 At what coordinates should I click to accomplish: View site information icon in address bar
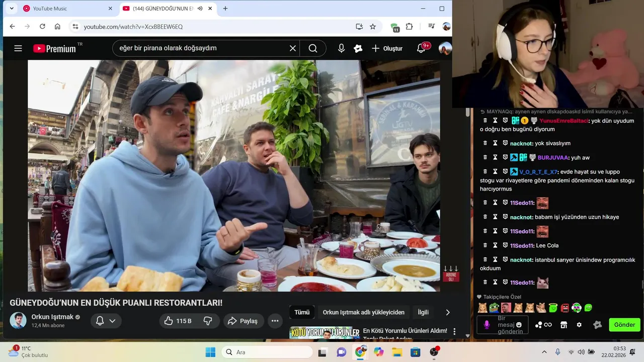click(x=75, y=27)
